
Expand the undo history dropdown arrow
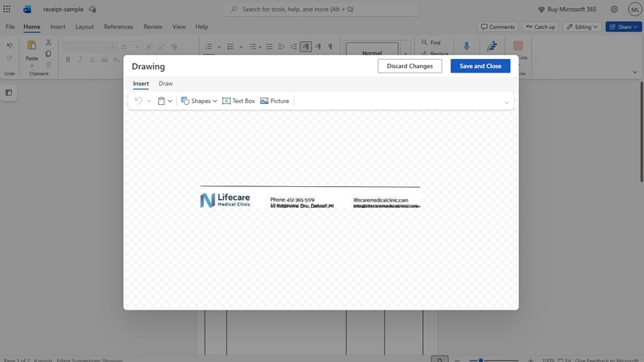pos(149,101)
